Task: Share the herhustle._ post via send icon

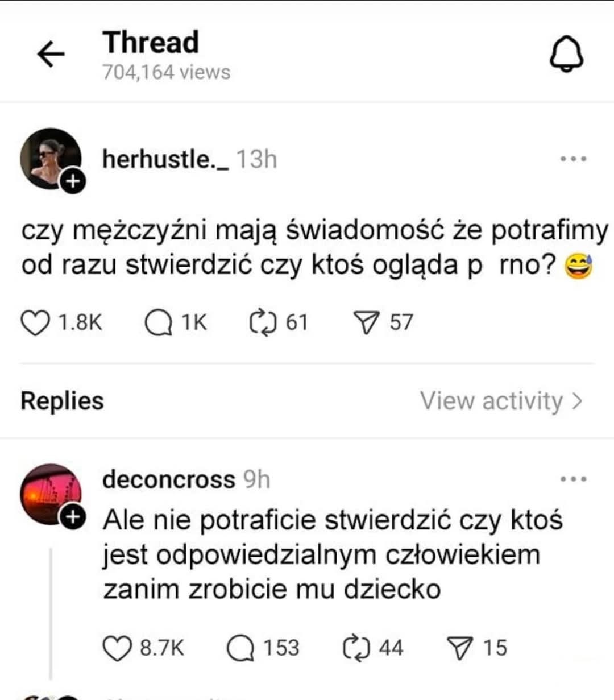Action: point(367,323)
